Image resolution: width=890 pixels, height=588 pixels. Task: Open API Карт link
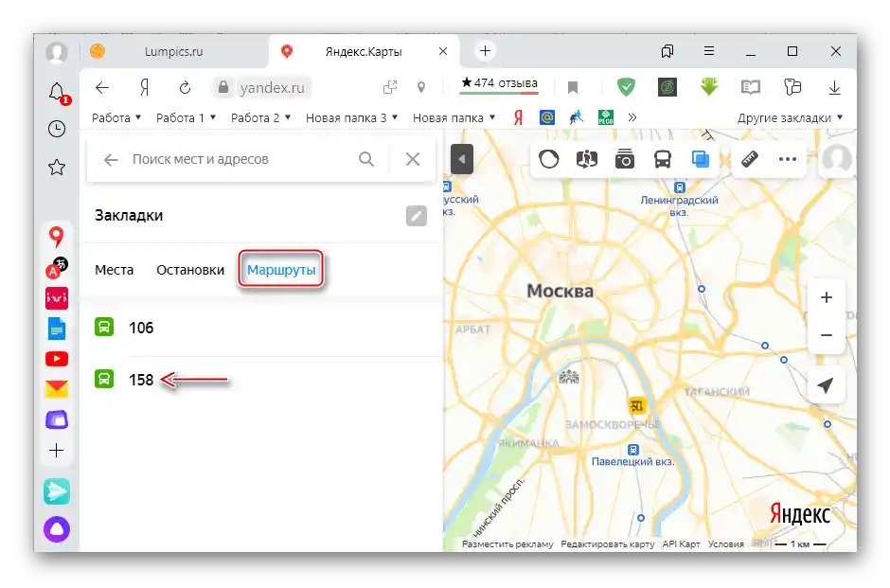681,544
